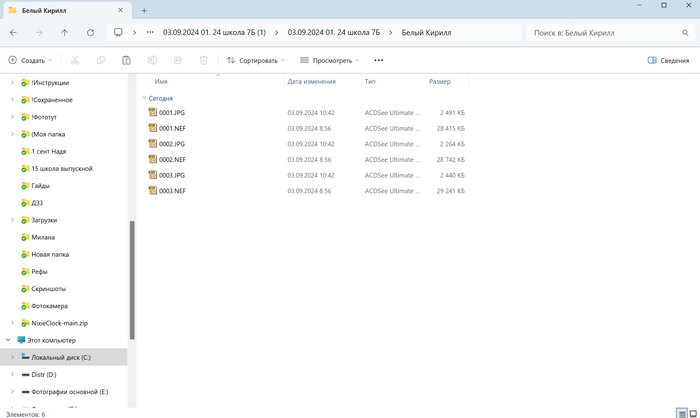700x418 pixels.
Task: Sort files by Размер column header
Action: 440,81
